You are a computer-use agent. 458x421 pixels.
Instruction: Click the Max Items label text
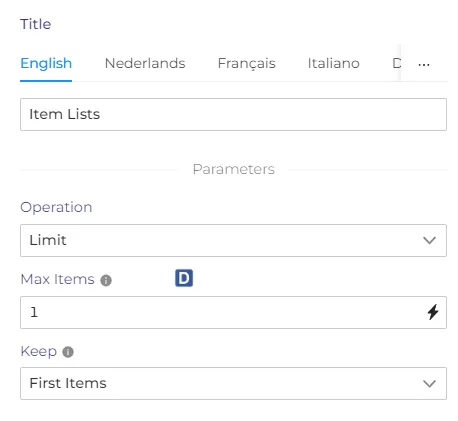58,279
